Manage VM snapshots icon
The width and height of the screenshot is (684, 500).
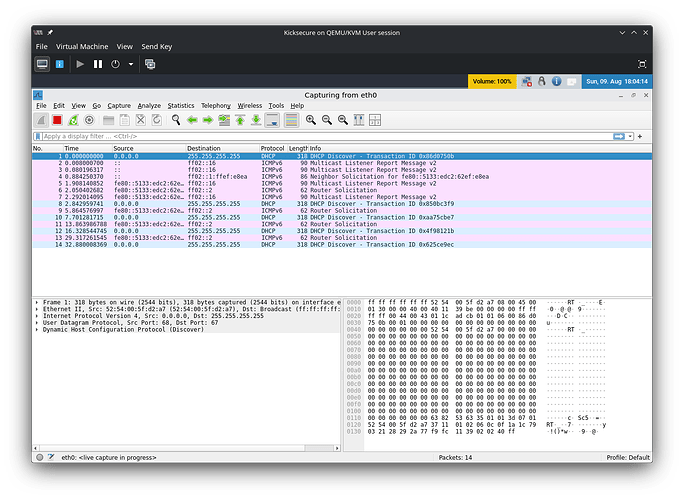150,64
